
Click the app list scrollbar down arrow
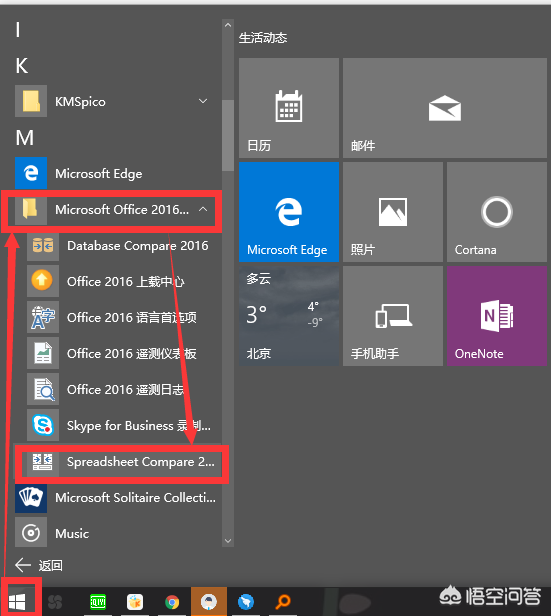pyautogui.click(x=227, y=541)
